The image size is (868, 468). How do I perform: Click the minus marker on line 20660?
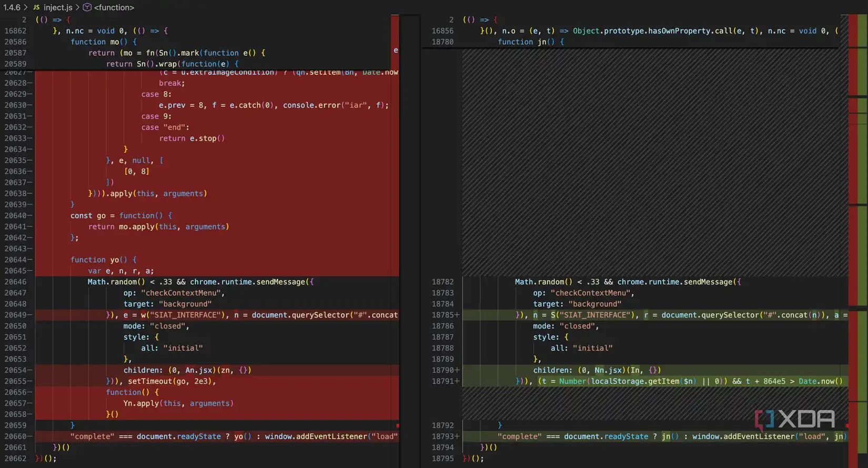[x=30, y=436]
